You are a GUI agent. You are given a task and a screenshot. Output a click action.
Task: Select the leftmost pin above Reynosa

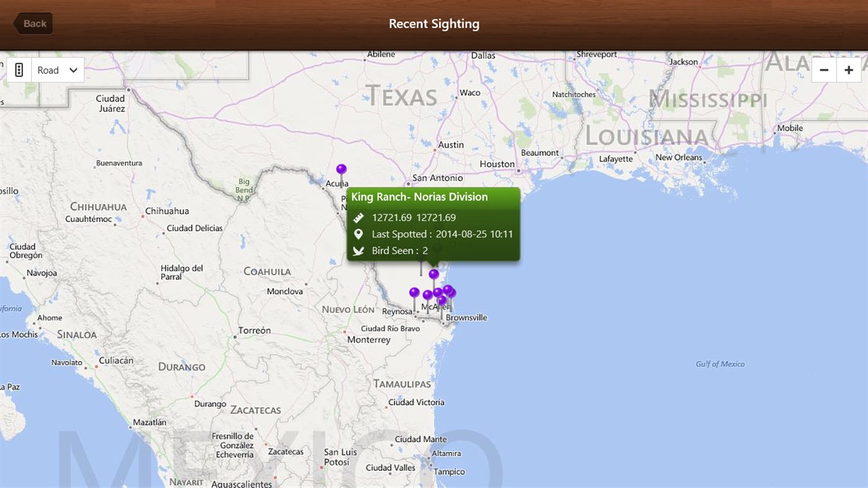click(x=414, y=292)
